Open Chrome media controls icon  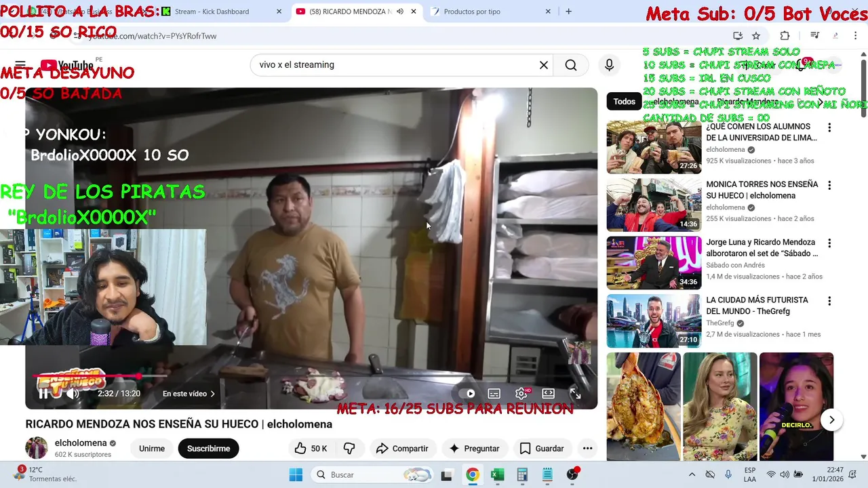815,36
